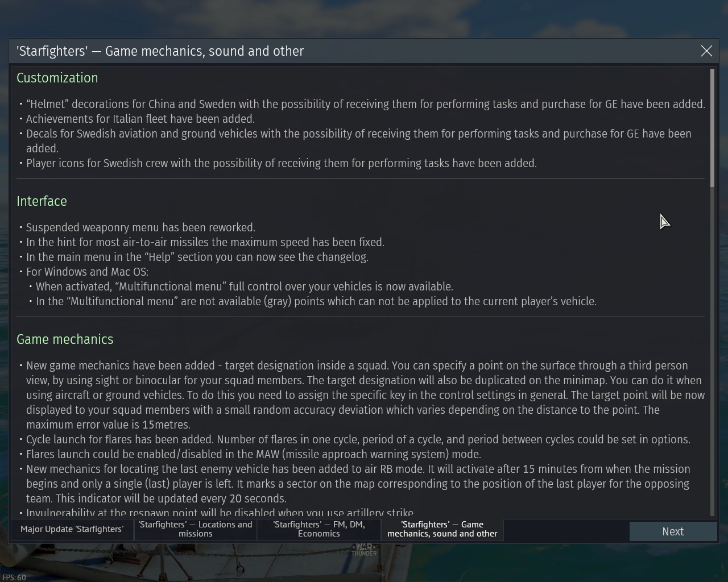Click the War Thunder logo below the dialog
The image size is (728, 582).
point(364,550)
